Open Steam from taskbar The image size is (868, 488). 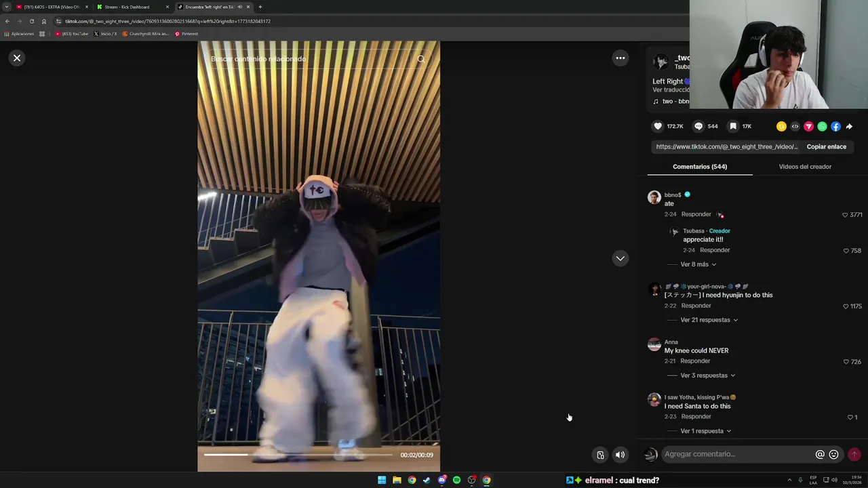427,480
